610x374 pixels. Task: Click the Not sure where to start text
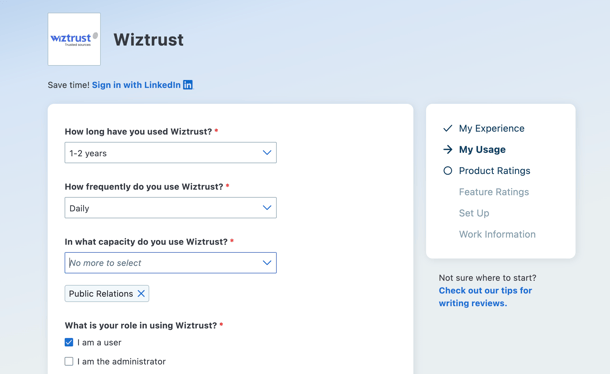[487, 278]
